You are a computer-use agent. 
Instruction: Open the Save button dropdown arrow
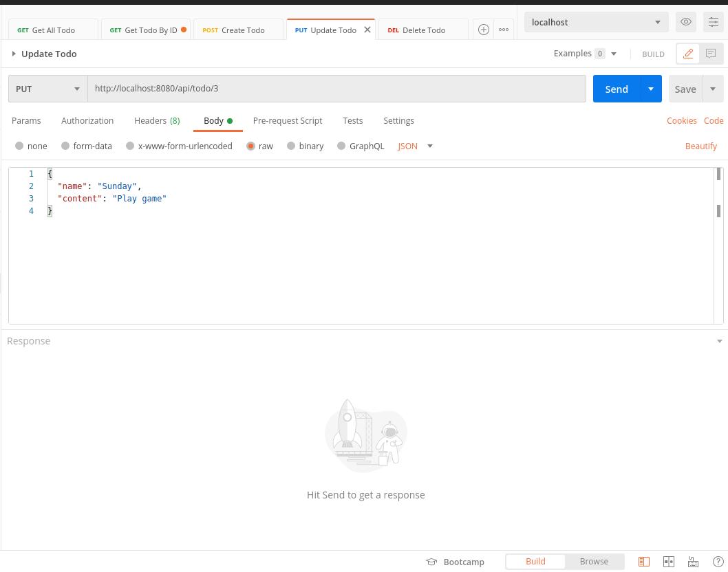pyautogui.click(x=713, y=89)
